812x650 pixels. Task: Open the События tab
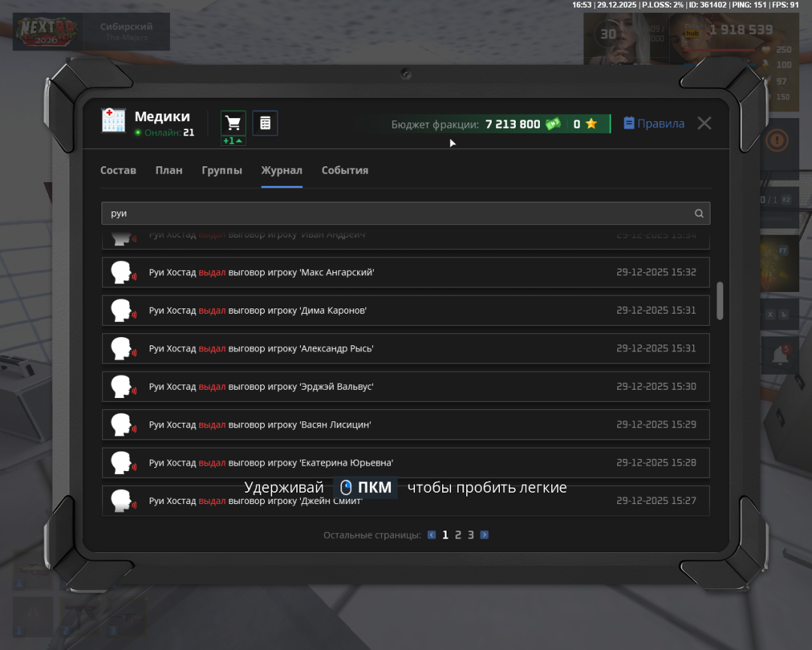[x=344, y=171]
